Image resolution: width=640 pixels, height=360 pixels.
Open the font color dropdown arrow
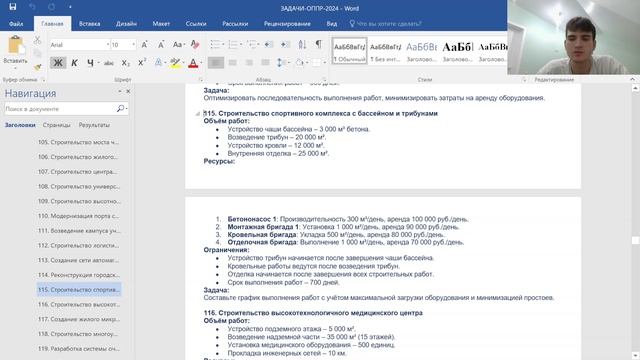201,62
